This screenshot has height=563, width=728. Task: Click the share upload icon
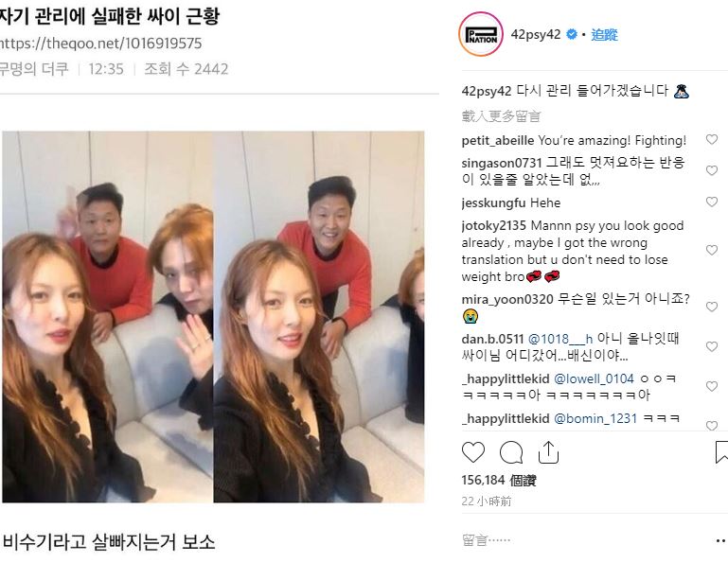(x=548, y=452)
